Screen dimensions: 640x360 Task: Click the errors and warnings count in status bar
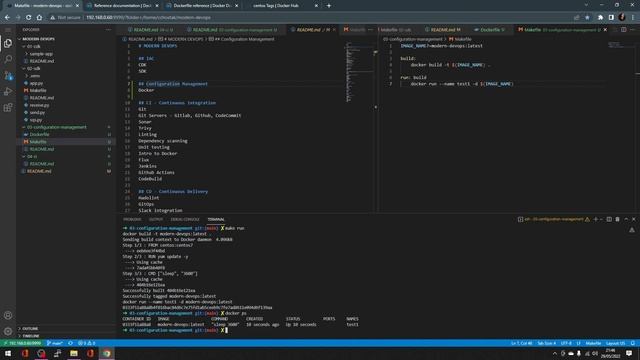(x=87, y=343)
